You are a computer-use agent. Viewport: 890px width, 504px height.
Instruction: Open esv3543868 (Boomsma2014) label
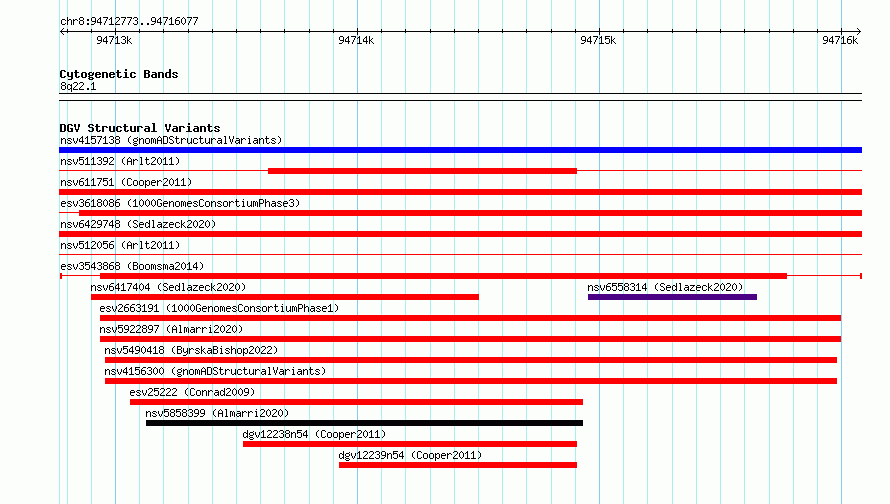coord(132,266)
